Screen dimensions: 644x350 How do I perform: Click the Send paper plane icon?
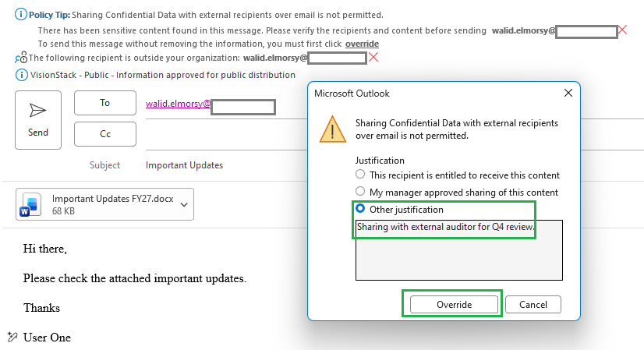[x=37, y=110]
